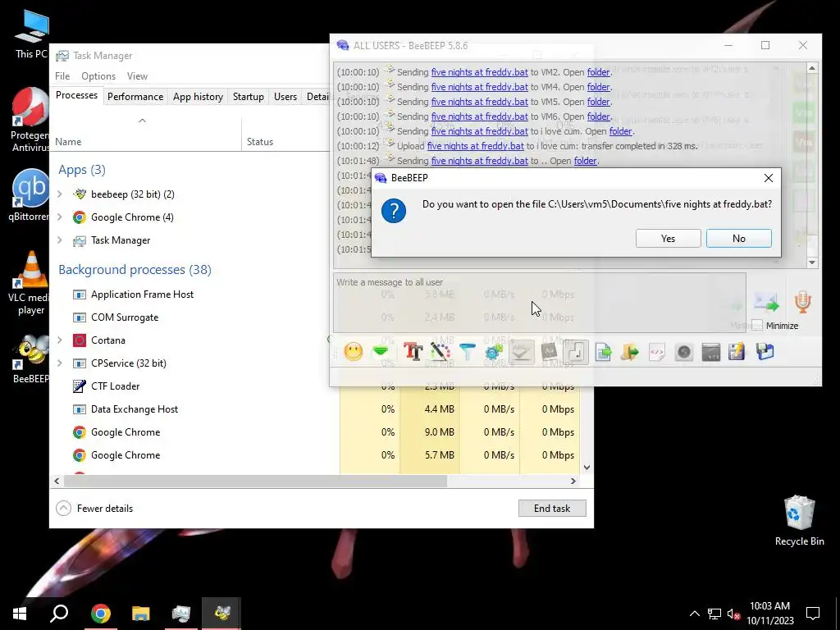The image size is (840, 630).
Task: Click the dark terminal window icon
Action: pyautogui.click(x=711, y=352)
